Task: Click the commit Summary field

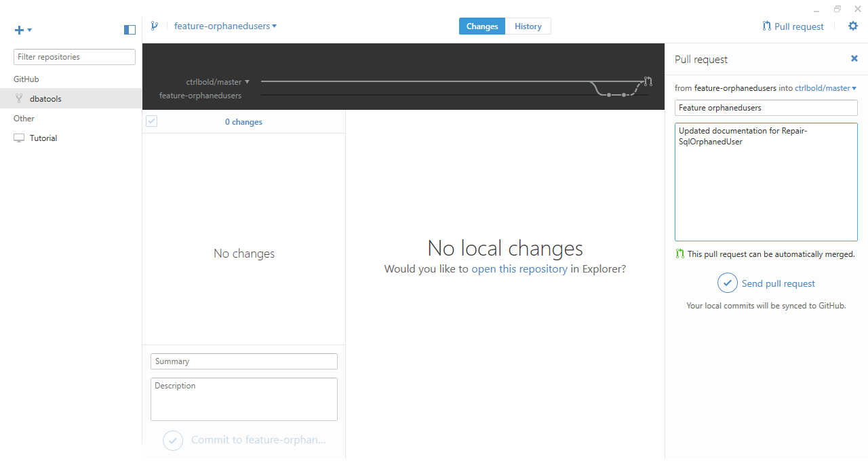Action: (244, 361)
